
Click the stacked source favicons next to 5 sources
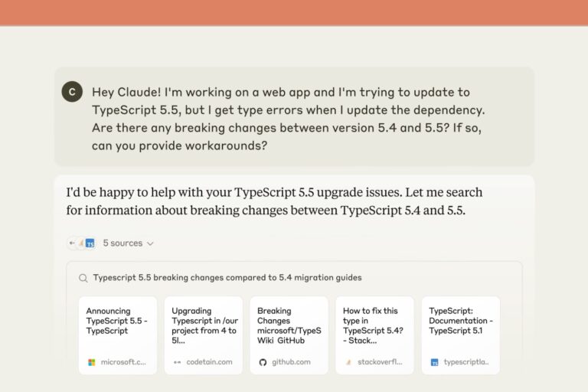pos(81,243)
